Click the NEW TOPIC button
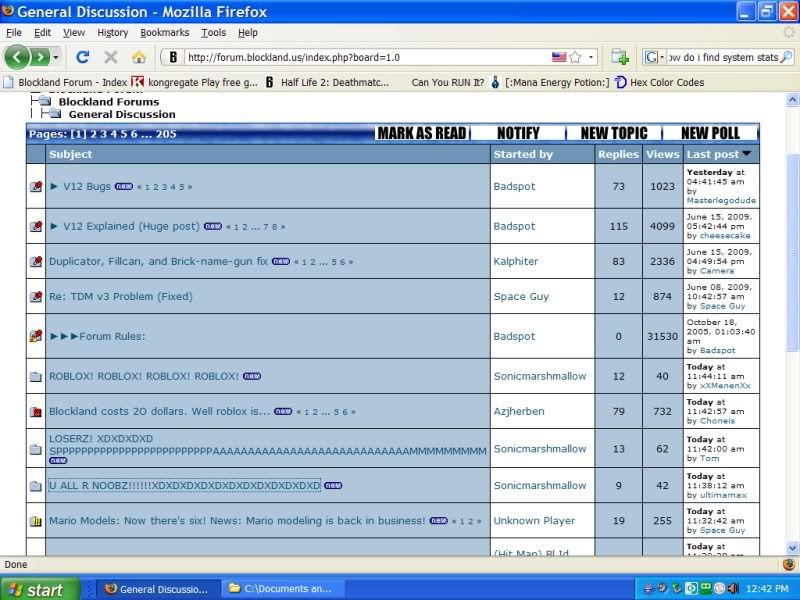This screenshot has height=600, width=800. [x=614, y=133]
